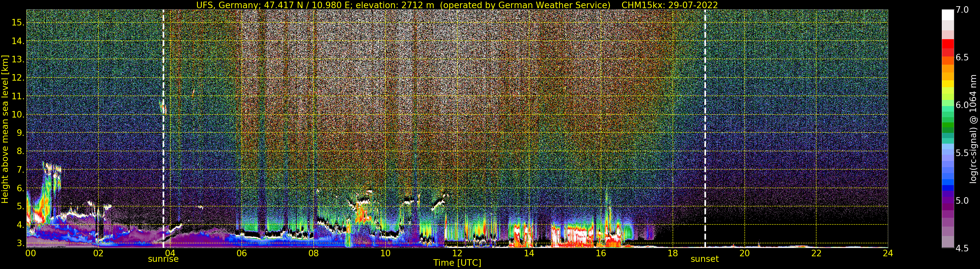Click the colorbar scale on the right
Viewport: 980px width, 269px height.
(x=948, y=129)
